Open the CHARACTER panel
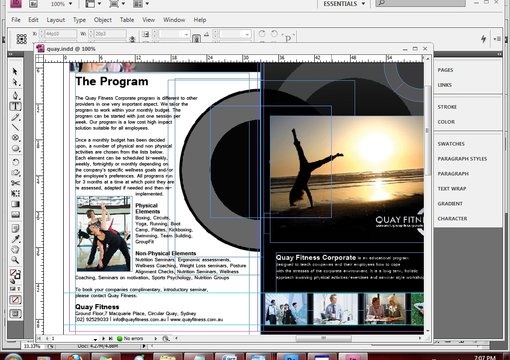The height and width of the screenshot is (360, 510). click(452, 219)
